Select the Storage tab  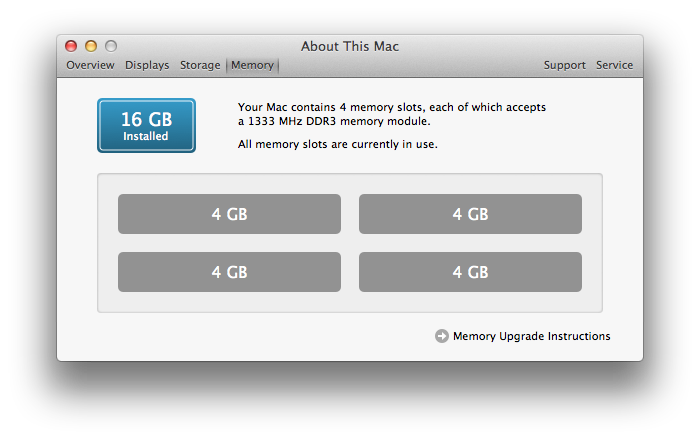(200, 65)
